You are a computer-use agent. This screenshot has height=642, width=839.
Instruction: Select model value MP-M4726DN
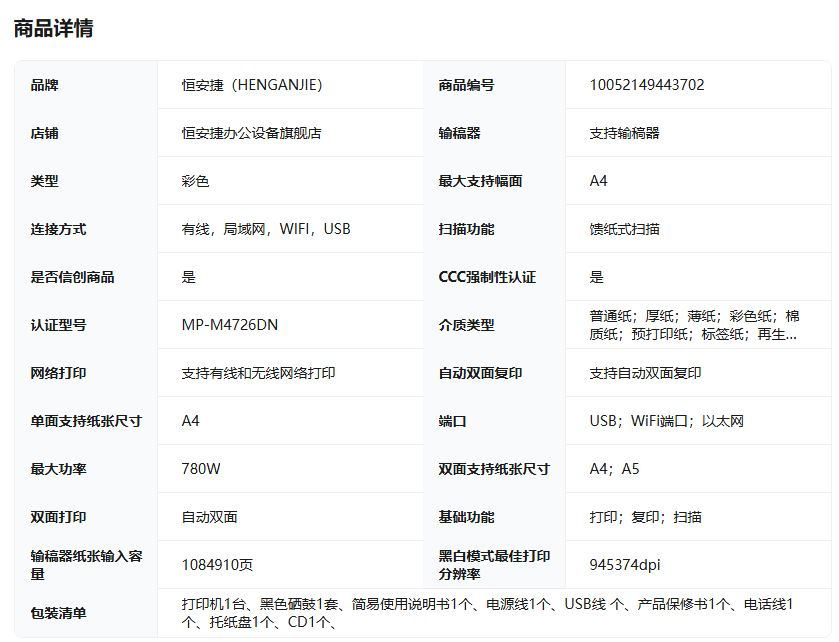coord(230,325)
